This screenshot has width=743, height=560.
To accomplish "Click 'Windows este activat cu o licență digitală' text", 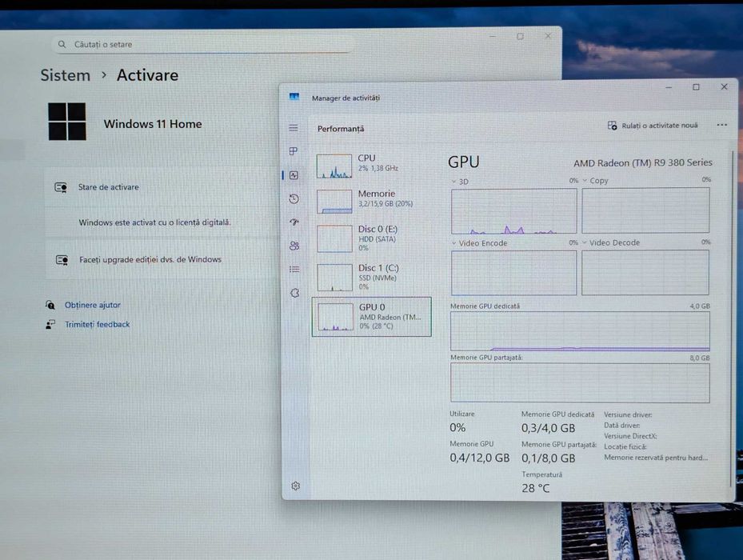I will [x=155, y=222].
